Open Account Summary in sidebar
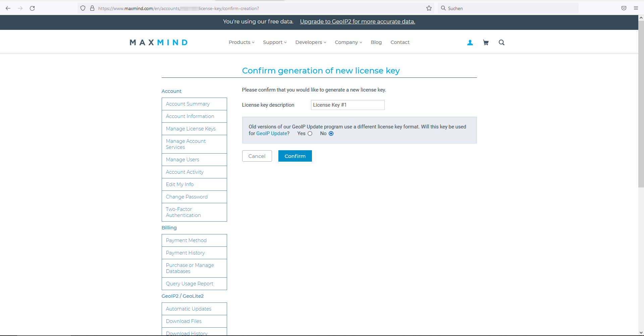 (194, 104)
